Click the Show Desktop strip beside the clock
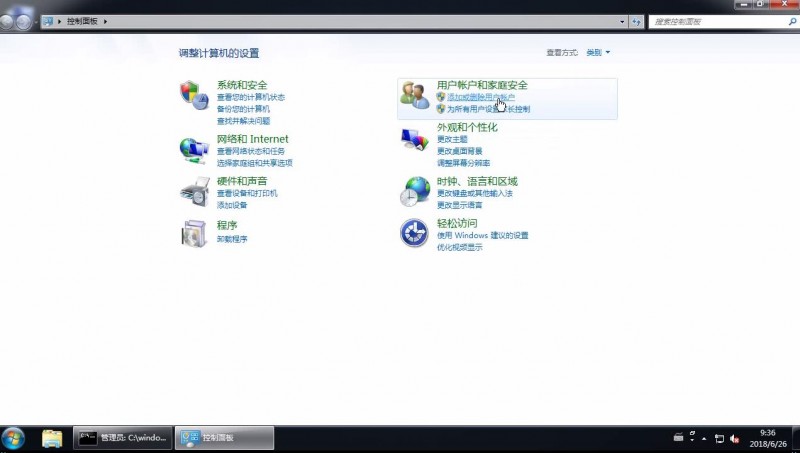Viewport: 800px width, 453px height. (796, 438)
